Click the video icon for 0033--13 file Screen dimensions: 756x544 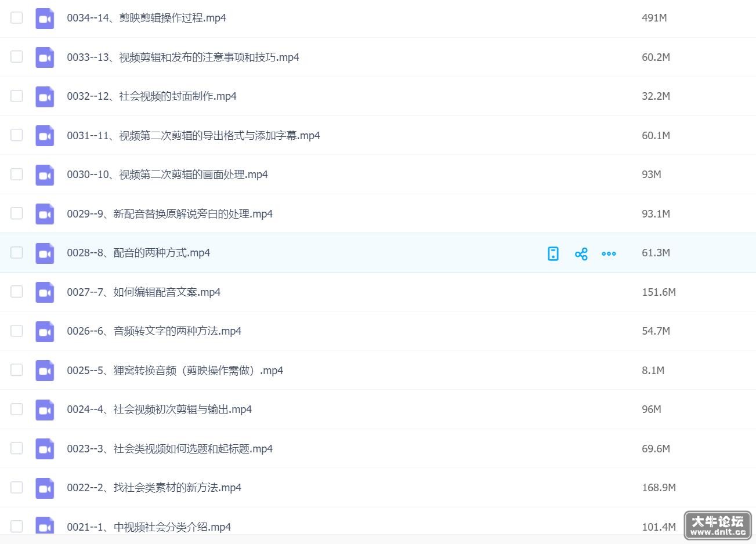pyautogui.click(x=45, y=57)
